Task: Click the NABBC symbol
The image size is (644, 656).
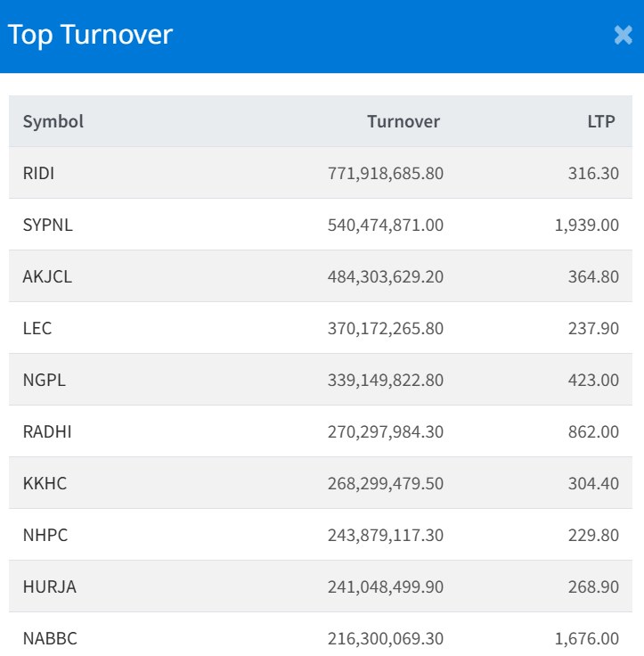Action: coord(49,639)
